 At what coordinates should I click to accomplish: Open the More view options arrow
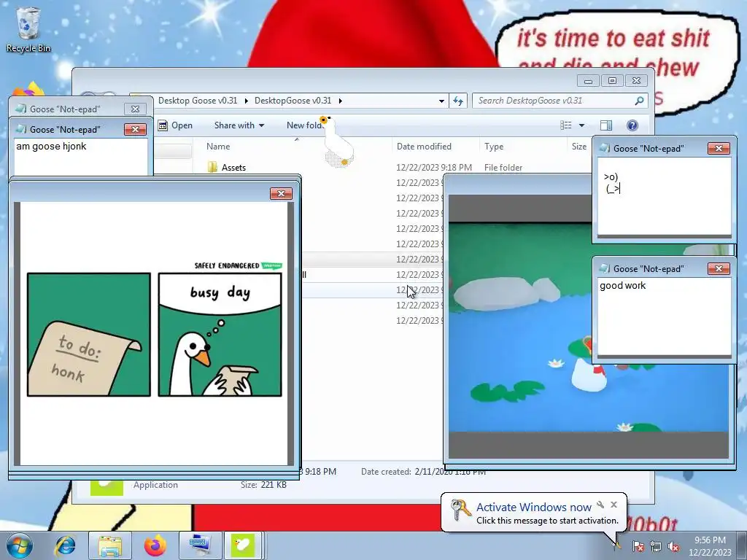[581, 125]
